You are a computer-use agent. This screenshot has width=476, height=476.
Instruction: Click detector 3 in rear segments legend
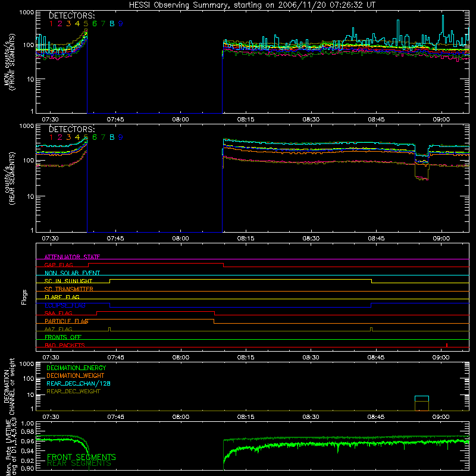tap(68, 137)
